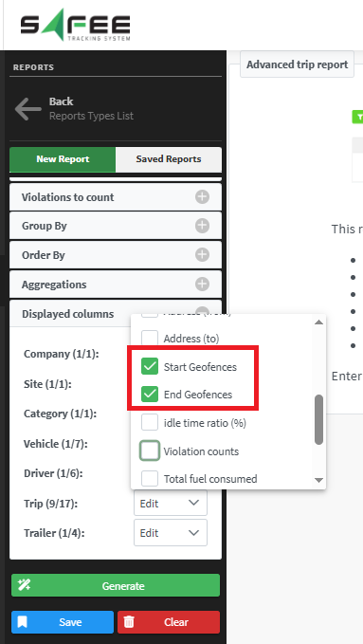Uncheck the End Geofences checkbox
Viewport: 363px width, 644px height.
pyautogui.click(x=150, y=395)
